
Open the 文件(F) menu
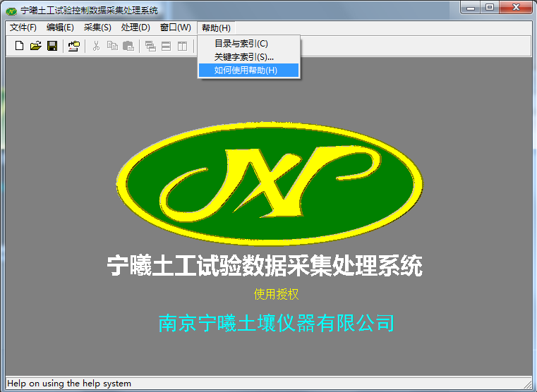pyautogui.click(x=23, y=27)
